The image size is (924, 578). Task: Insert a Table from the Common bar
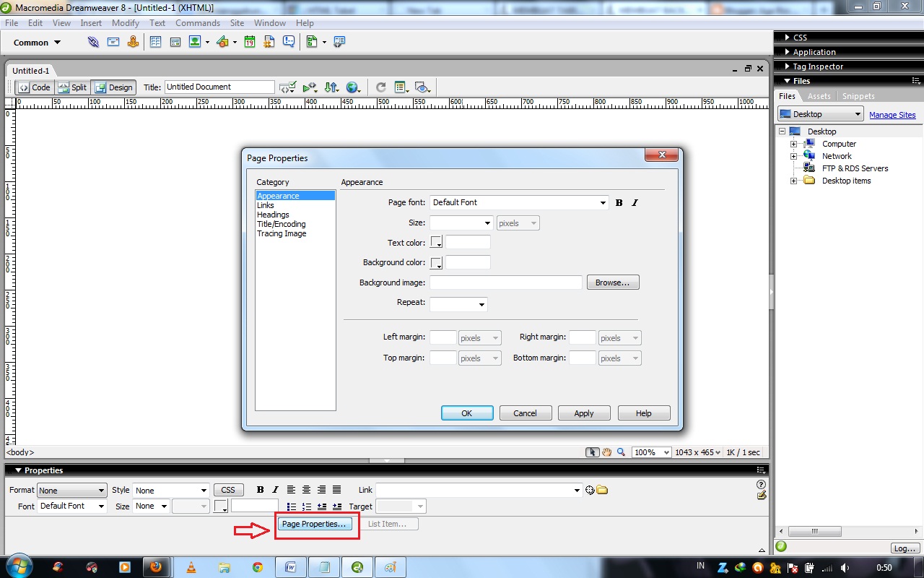pyautogui.click(x=155, y=42)
